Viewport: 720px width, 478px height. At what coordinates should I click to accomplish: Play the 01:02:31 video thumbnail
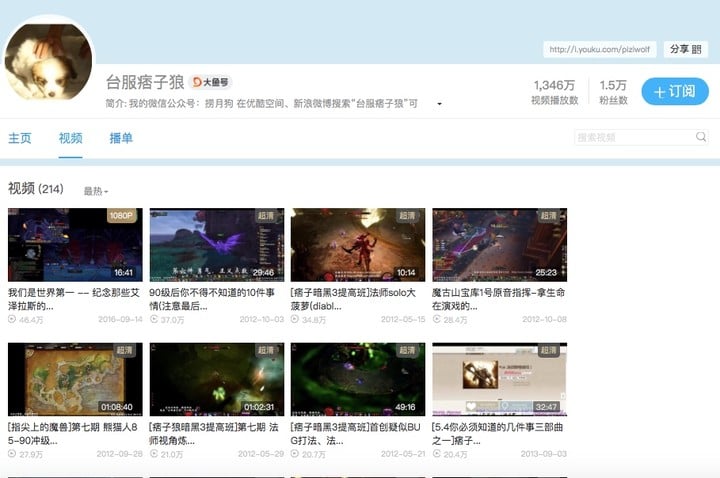click(217, 379)
